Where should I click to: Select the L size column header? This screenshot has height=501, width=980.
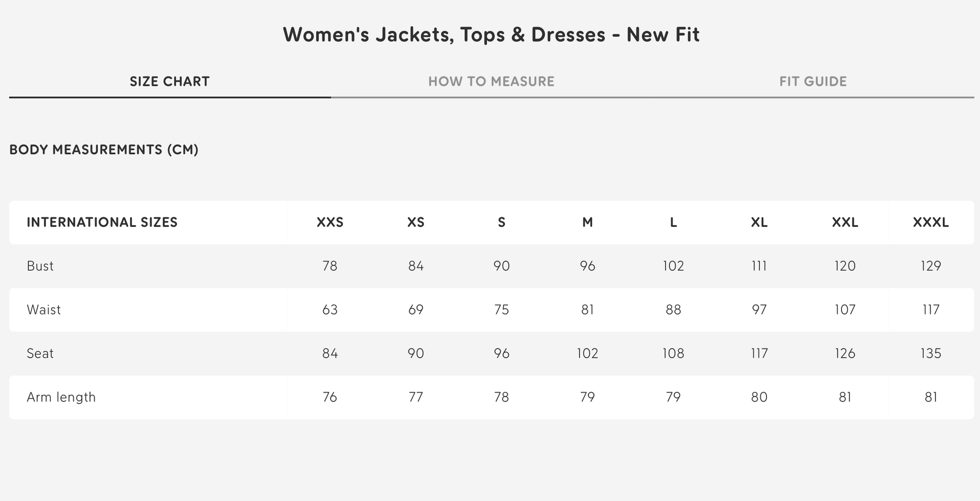[673, 222]
